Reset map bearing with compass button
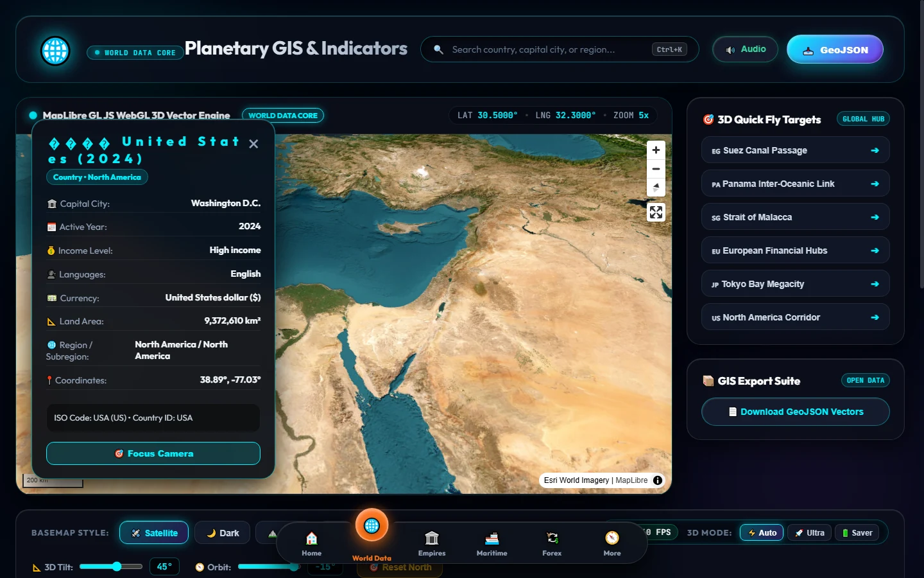The height and width of the screenshot is (578, 924). pos(656,188)
